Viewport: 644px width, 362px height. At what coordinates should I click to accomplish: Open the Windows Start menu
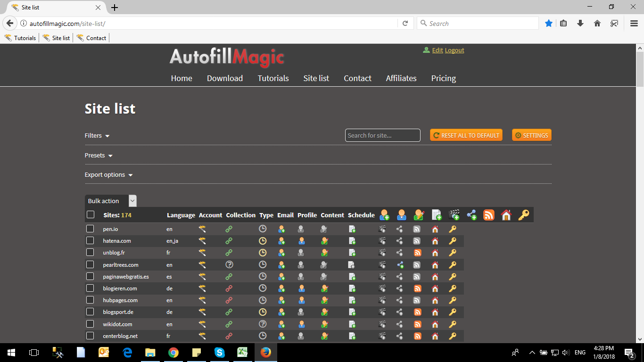point(11,353)
